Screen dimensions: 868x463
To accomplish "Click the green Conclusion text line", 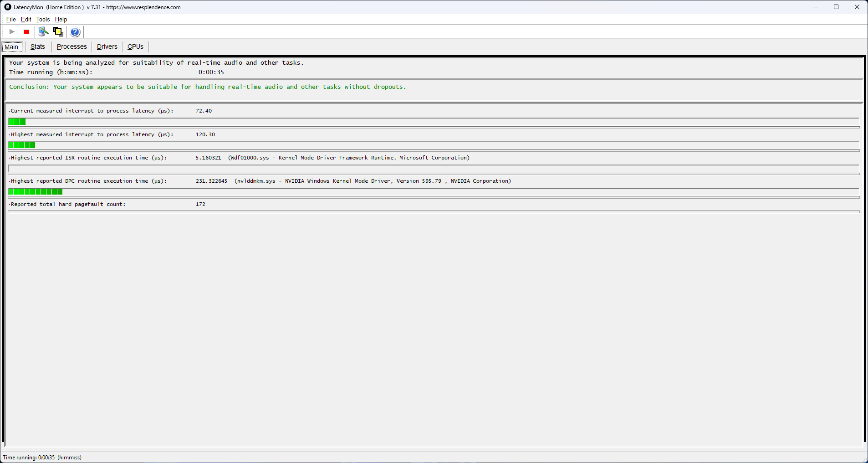I will [x=207, y=87].
